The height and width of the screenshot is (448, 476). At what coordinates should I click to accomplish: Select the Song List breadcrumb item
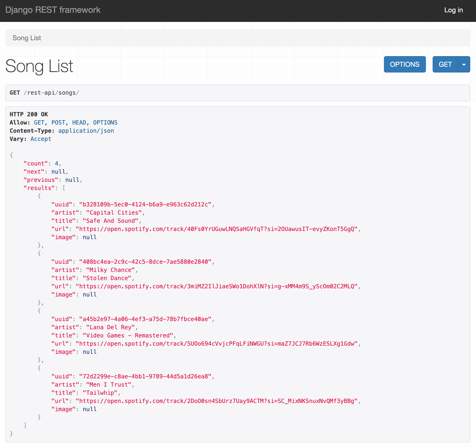point(27,38)
